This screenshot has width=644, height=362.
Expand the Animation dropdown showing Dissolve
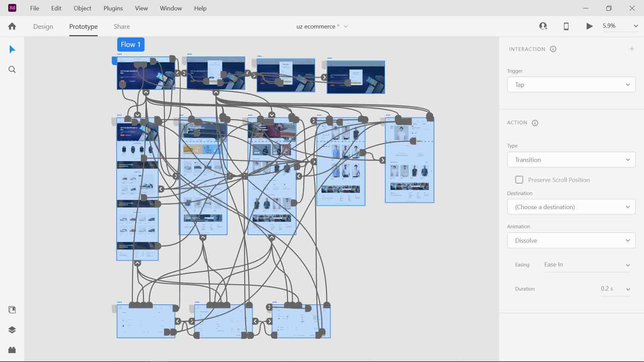point(571,241)
